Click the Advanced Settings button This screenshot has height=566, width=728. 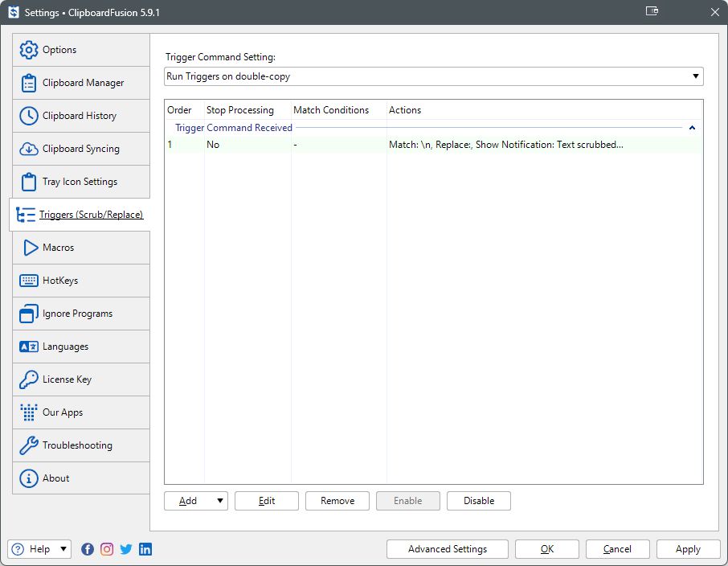pos(448,549)
